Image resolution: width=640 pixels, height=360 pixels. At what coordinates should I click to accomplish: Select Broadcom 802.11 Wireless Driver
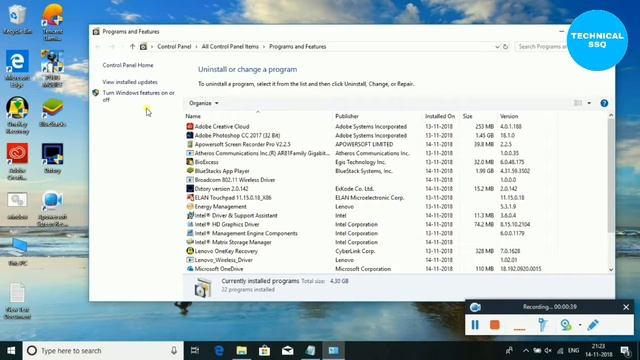coord(235,180)
